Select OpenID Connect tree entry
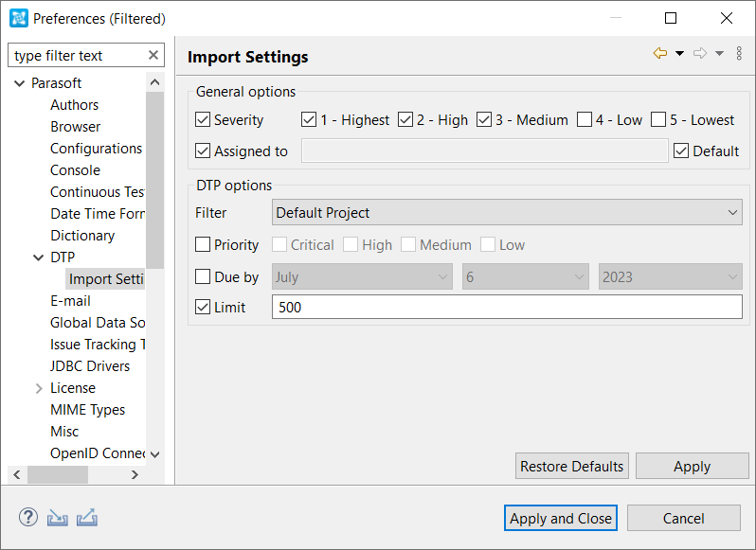Image resolution: width=756 pixels, height=550 pixels. 98,453
